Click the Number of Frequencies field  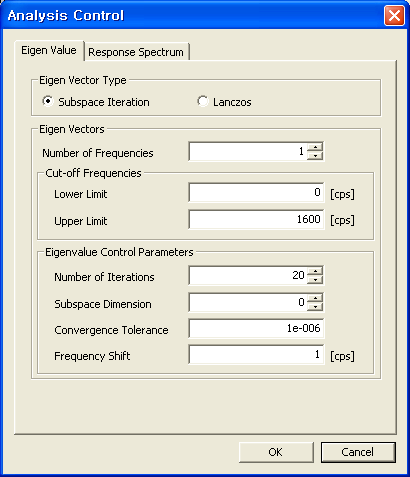point(248,152)
